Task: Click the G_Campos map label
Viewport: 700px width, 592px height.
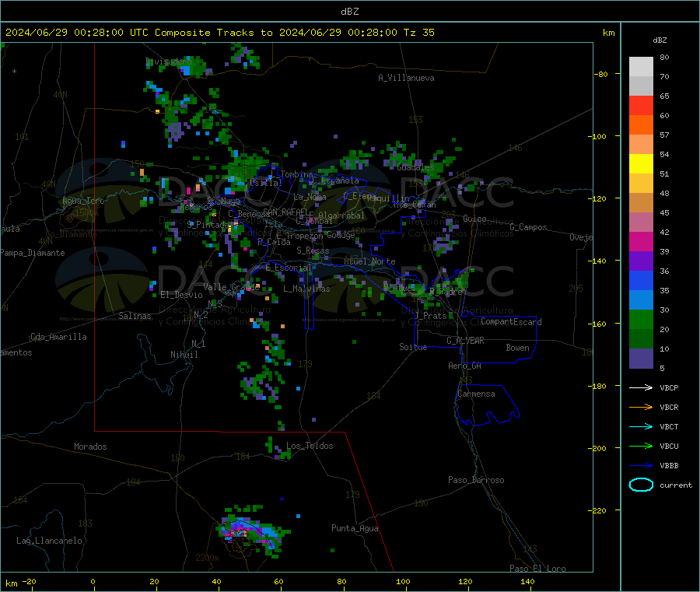Action: coord(528,227)
